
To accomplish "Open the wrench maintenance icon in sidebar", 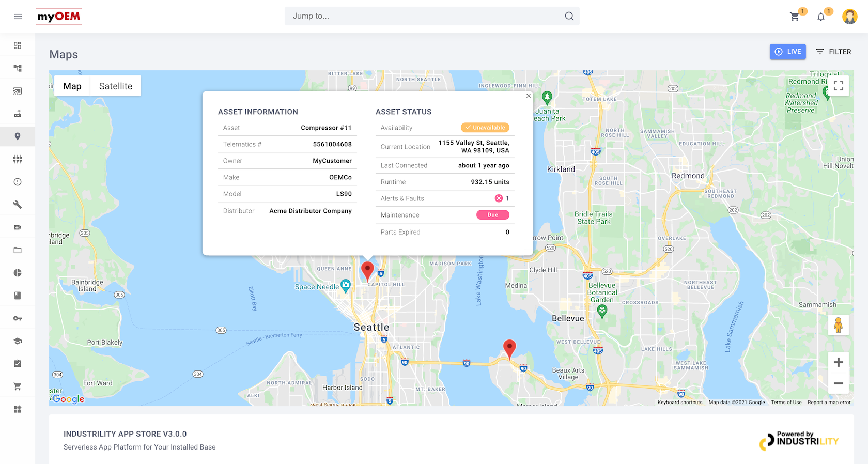I will pos(18,205).
